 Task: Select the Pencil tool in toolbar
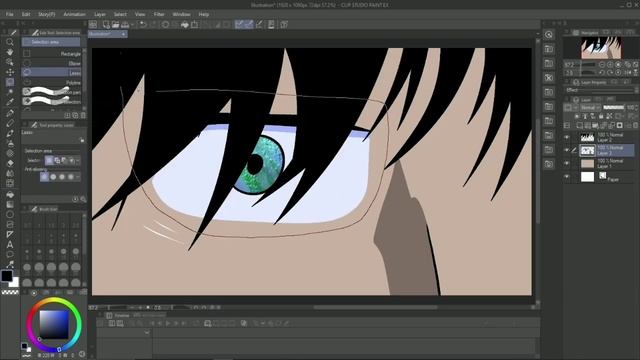(x=10, y=123)
